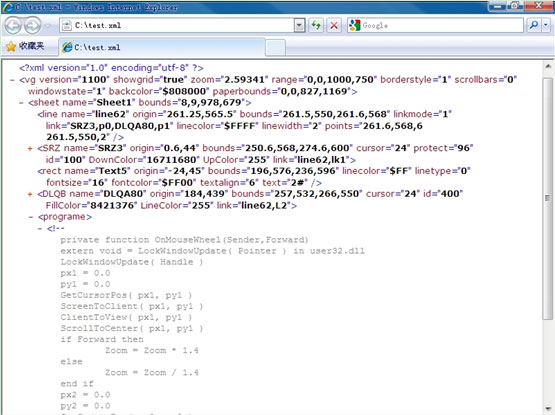Image resolution: width=555 pixels, height=415 pixels.
Task: Click the scrollbar down arrow
Action: click(x=548, y=408)
